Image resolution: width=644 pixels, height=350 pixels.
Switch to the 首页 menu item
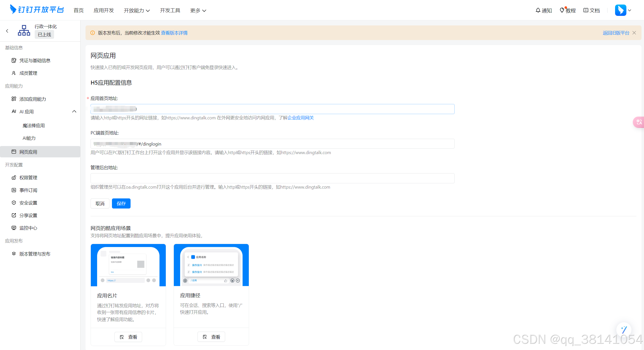78,10
